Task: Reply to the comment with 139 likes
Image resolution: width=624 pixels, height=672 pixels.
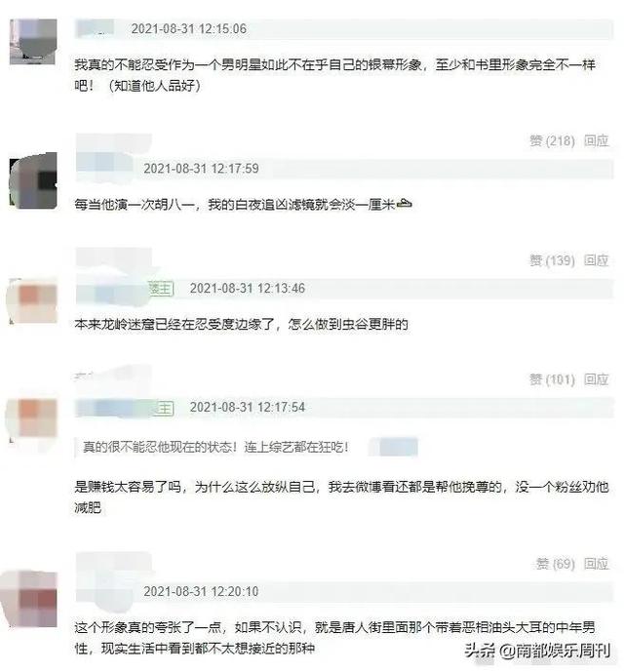Action: tap(596, 260)
